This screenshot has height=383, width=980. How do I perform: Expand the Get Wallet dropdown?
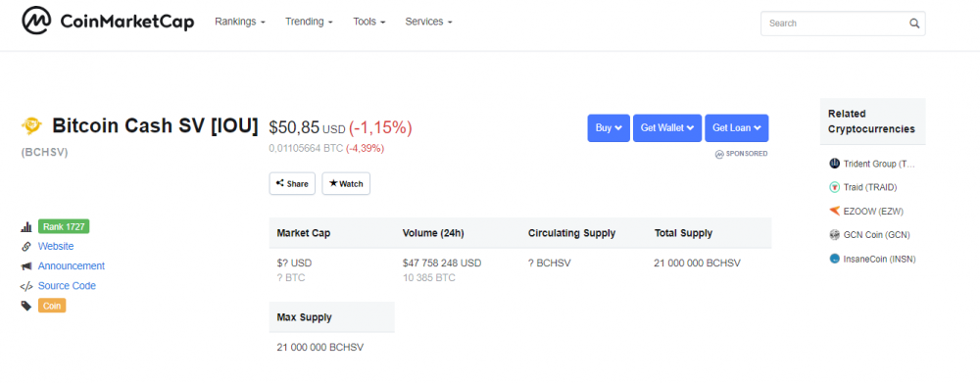click(667, 128)
